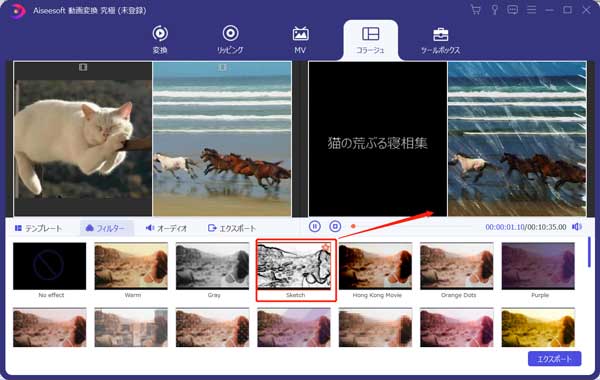Click the first filter thumbnail in second row
Viewport: 600px width, 380px height.
(x=50, y=328)
